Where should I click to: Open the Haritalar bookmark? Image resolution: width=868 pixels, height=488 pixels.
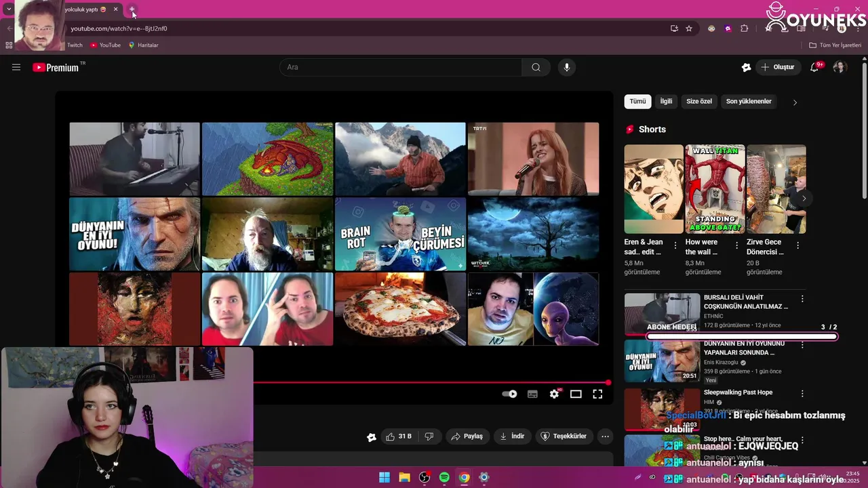[x=143, y=45]
